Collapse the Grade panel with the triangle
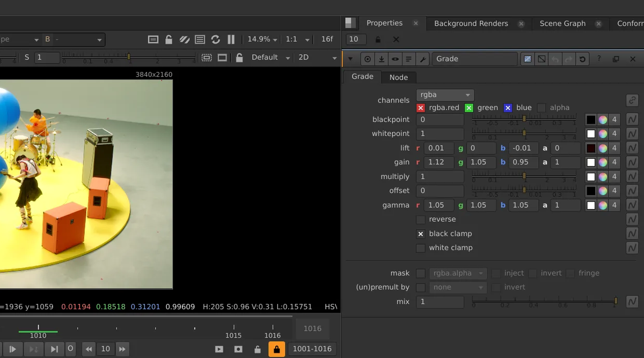This screenshot has width=644, height=358. tap(350, 59)
